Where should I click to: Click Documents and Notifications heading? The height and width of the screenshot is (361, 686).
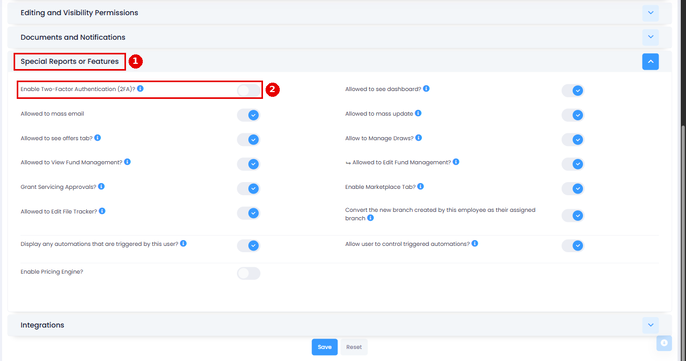tap(73, 37)
